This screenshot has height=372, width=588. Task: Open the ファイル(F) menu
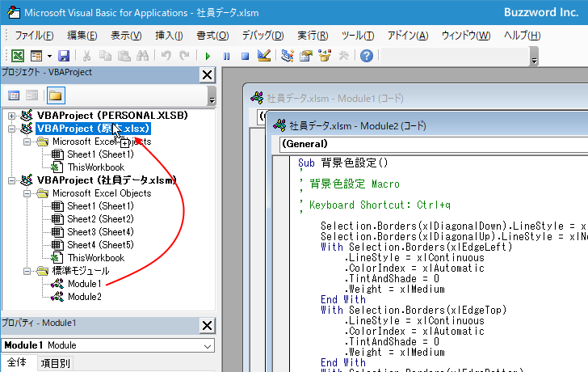click(34, 36)
